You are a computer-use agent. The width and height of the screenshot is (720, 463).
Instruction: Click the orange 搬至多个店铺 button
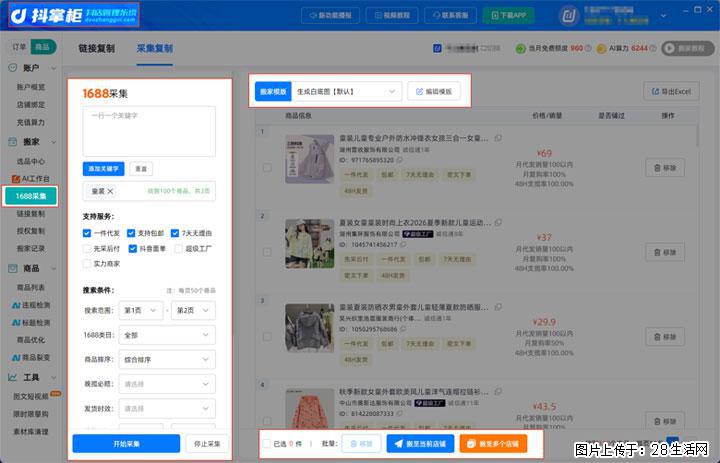click(x=493, y=444)
